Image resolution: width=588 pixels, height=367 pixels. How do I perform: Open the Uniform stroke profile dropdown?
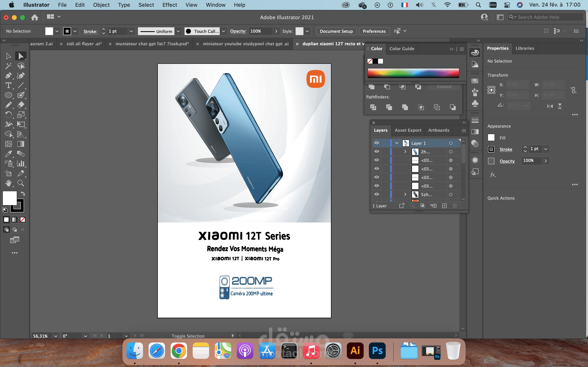[x=178, y=31]
